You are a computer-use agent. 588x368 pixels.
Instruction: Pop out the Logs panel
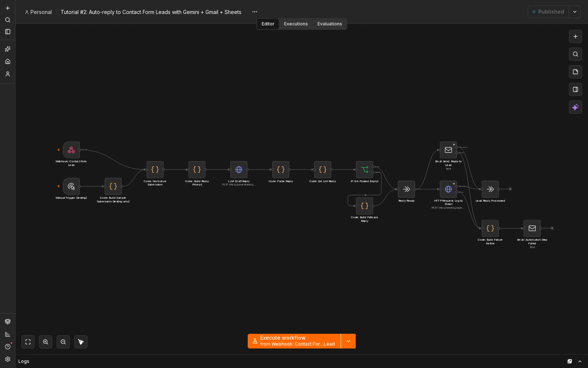570,361
